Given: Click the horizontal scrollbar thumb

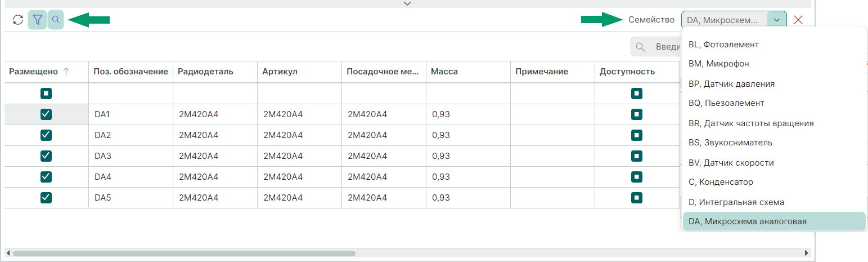Looking at the screenshot, I should click(x=184, y=254).
